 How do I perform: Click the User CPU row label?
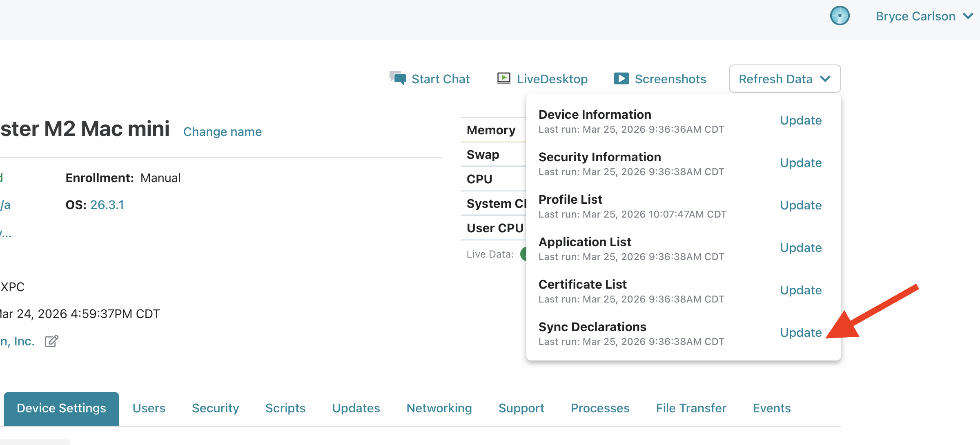click(495, 228)
